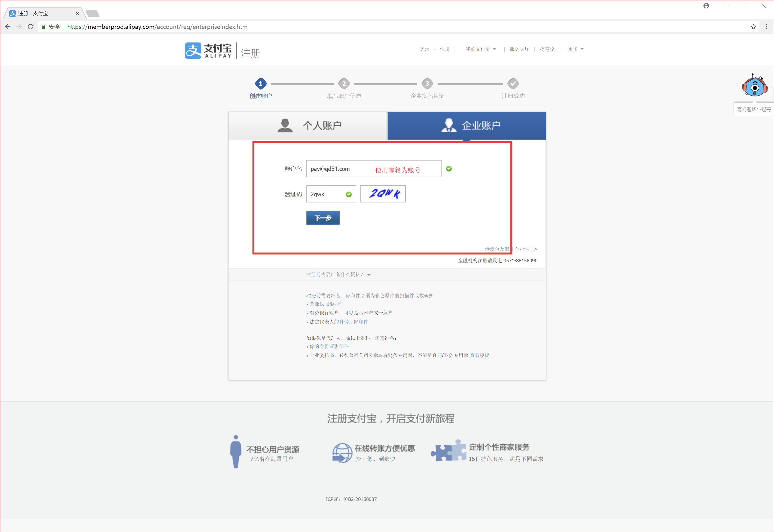The image size is (774, 532).
Task: Click the 7亿潜在海量用户 text
Action: click(272, 459)
